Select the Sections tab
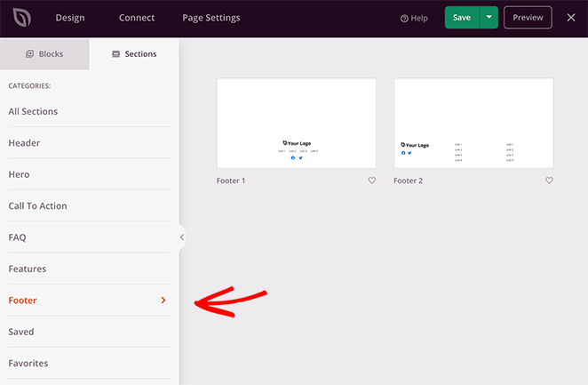Image resolution: width=588 pixels, height=385 pixels. click(x=134, y=54)
